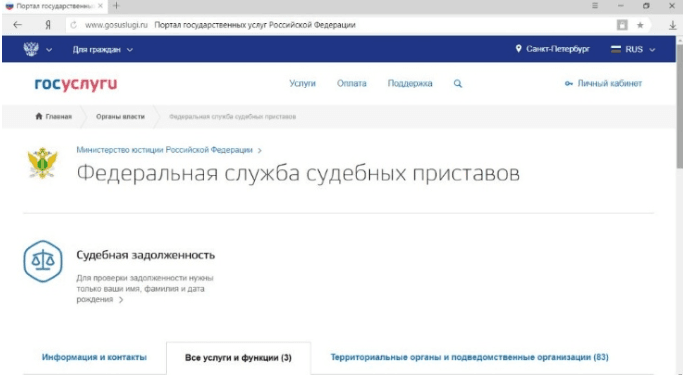The image size is (685, 383).
Task: Open a new tab with the plus button
Action: click(x=116, y=6)
